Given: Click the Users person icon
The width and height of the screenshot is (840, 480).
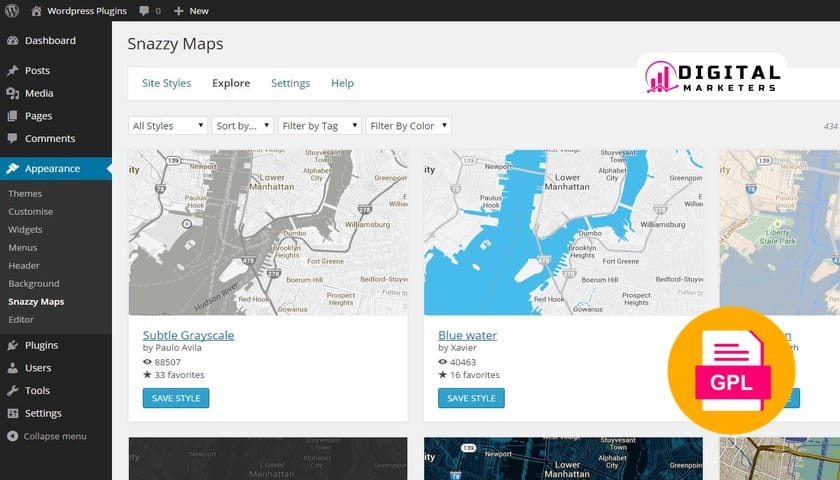Looking at the screenshot, I should click(13, 368).
